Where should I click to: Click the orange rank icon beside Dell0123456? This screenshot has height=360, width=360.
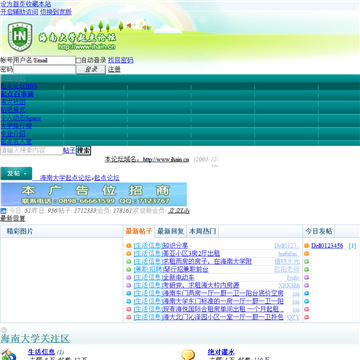click(307, 246)
